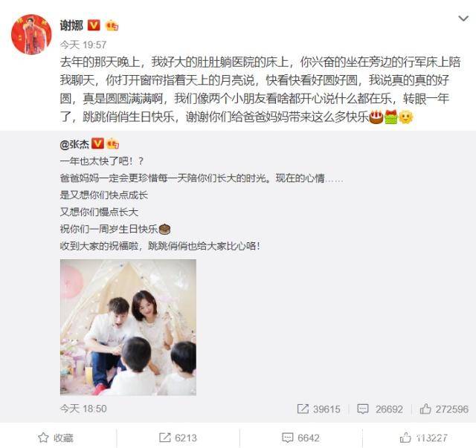This screenshot has width=476, height=448.
Task: Open the 今天 18:50 original post timestamp
Action: pos(83,409)
